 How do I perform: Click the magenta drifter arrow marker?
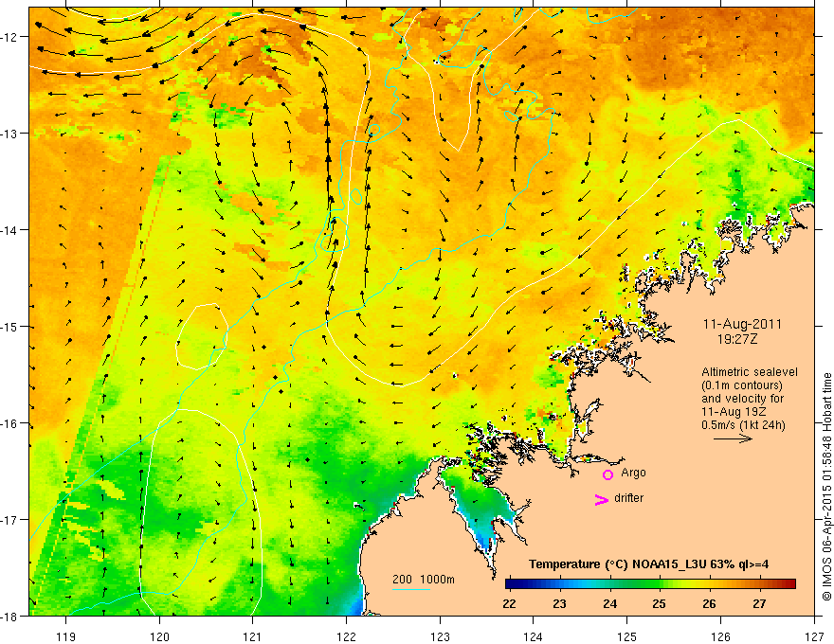[x=601, y=499]
